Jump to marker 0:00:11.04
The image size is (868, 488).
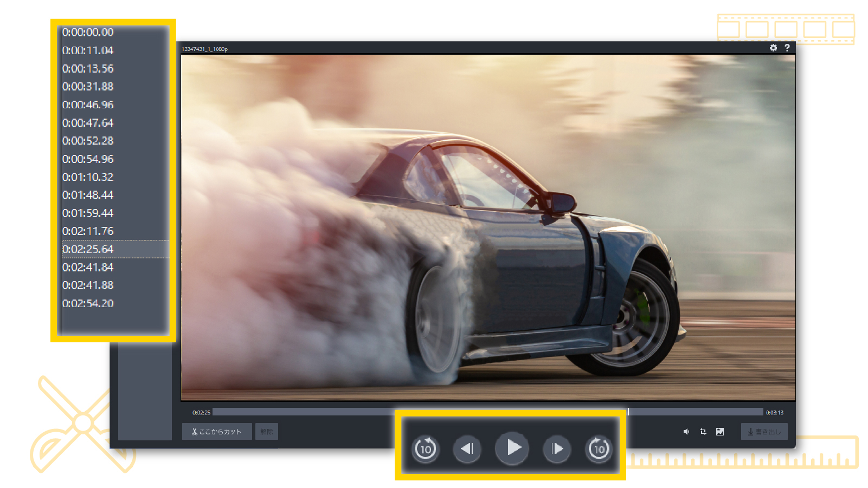[88, 50]
